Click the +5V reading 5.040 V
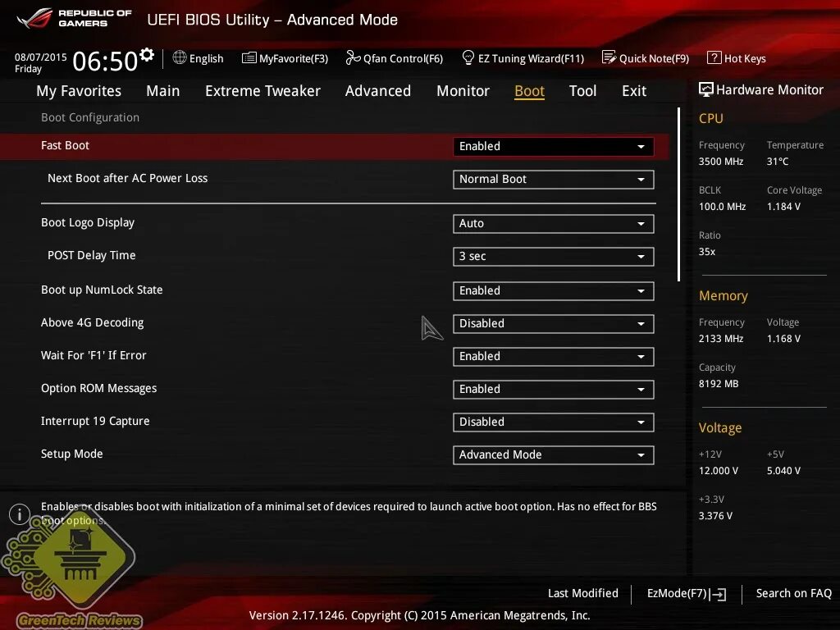Screen dimensions: 840x630 (x=783, y=470)
